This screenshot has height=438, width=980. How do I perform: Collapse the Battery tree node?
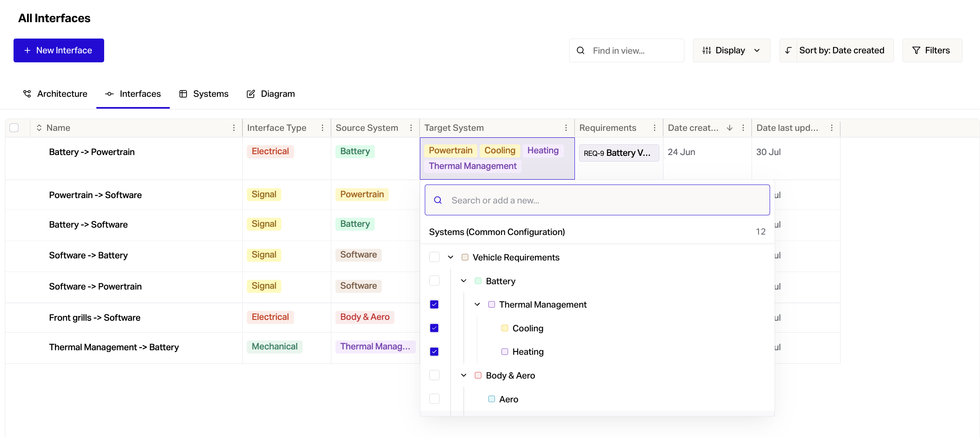point(464,281)
